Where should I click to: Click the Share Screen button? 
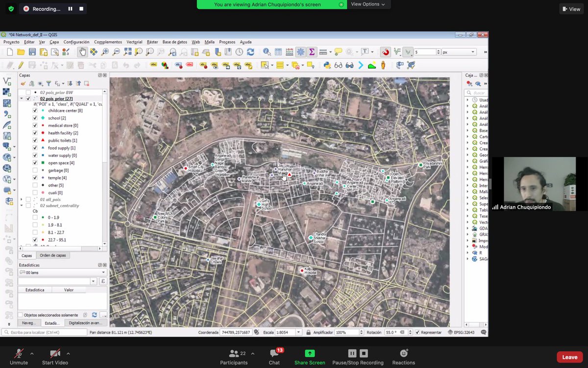(310, 357)
